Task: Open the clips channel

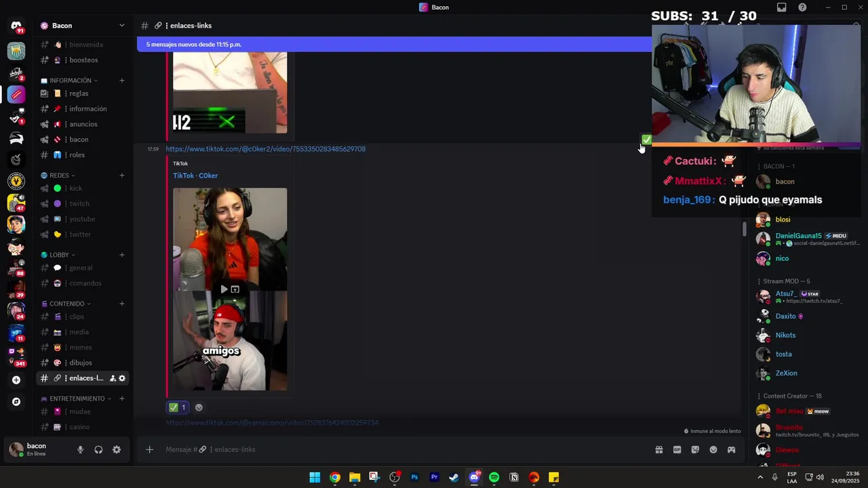Action: [83, 317]
